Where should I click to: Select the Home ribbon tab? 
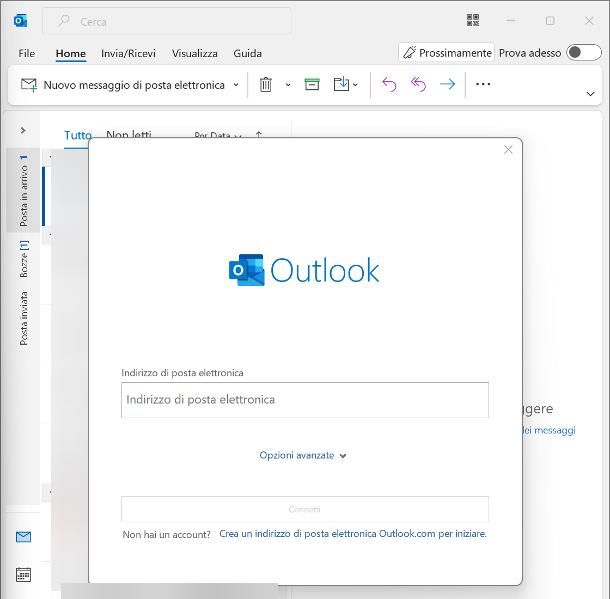[70, 53]
